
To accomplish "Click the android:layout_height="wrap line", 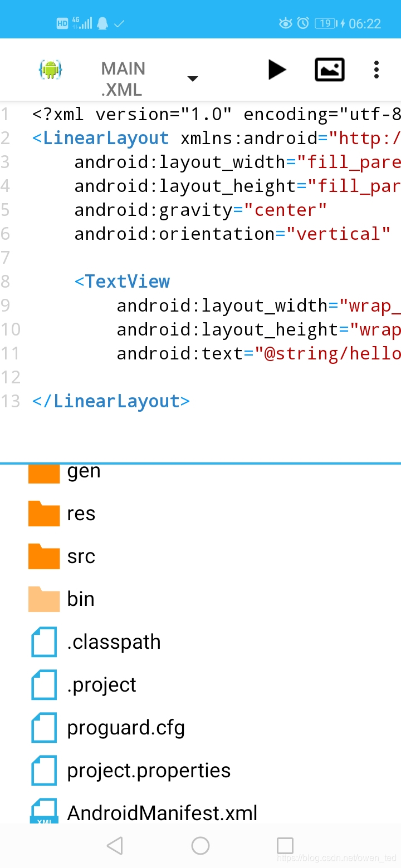I will [x=258, y=329].
